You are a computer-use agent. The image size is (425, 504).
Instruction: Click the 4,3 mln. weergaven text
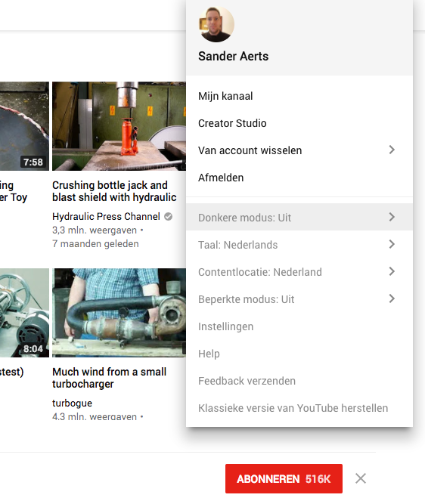[x=95, y=416]
